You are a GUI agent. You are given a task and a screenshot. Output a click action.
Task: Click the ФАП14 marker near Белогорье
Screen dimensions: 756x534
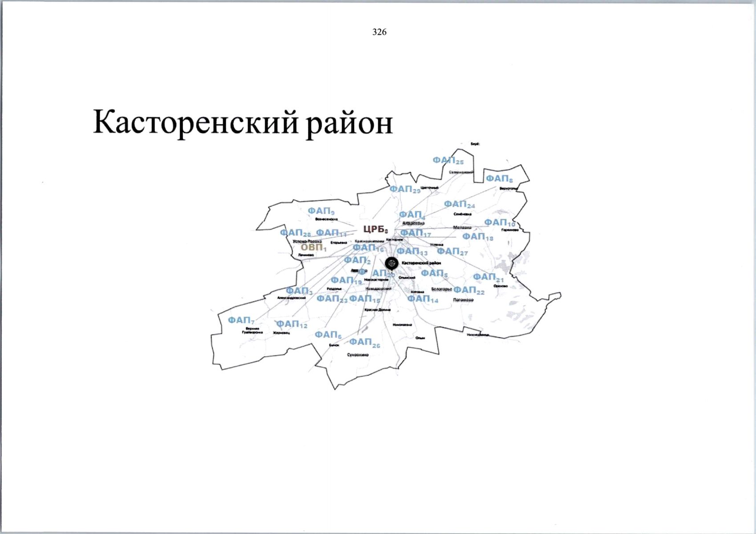coord(422,299)
